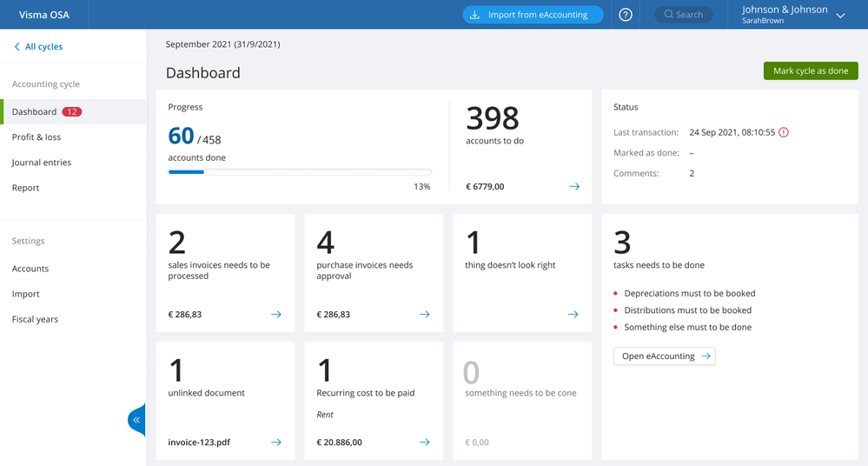Expand Johnson & Johnson account dropdown
This screenshot has width=868, height=466.
point(840,15)
